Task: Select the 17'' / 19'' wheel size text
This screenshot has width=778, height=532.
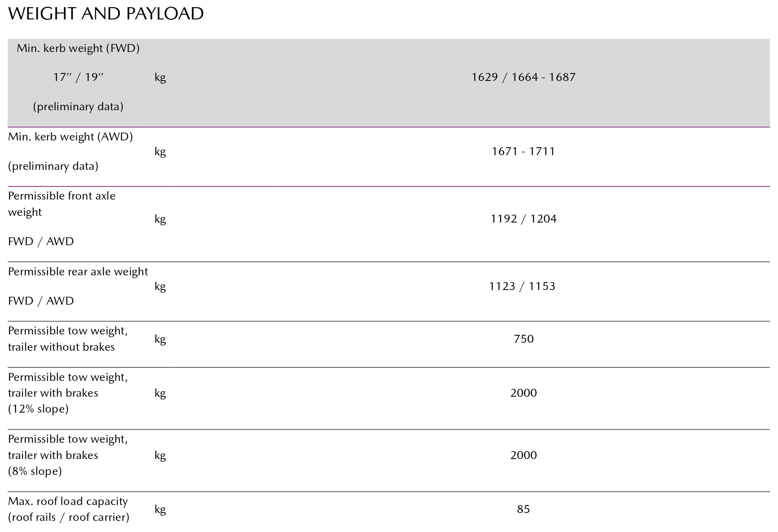Action: 78,77
